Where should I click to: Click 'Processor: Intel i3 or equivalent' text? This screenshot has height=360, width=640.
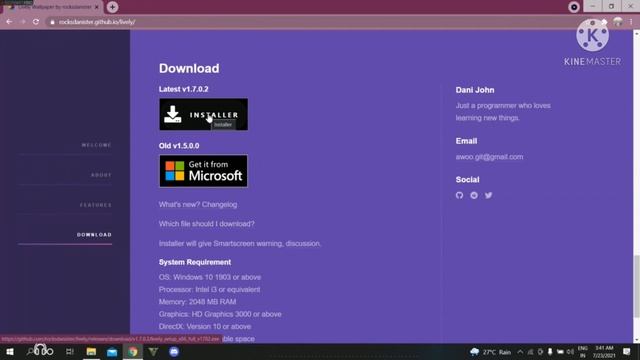pyautogui.click(x=209, y=289)
